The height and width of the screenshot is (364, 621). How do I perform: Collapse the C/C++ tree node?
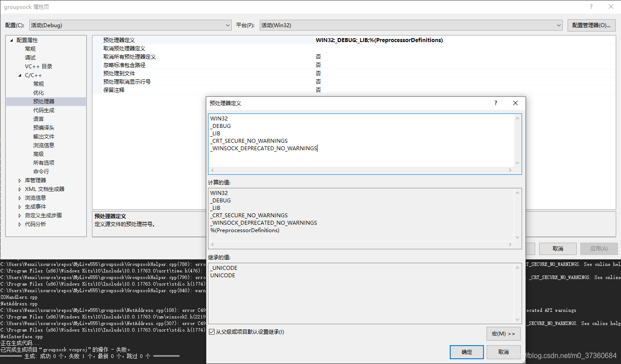click(20, 75)
